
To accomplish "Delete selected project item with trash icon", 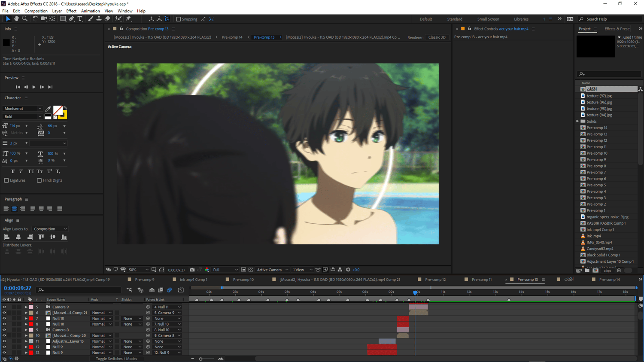I will [619, 271].
